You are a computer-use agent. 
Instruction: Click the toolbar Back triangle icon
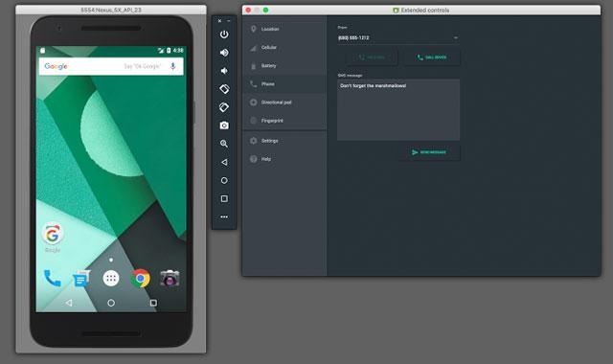(224, 162)
